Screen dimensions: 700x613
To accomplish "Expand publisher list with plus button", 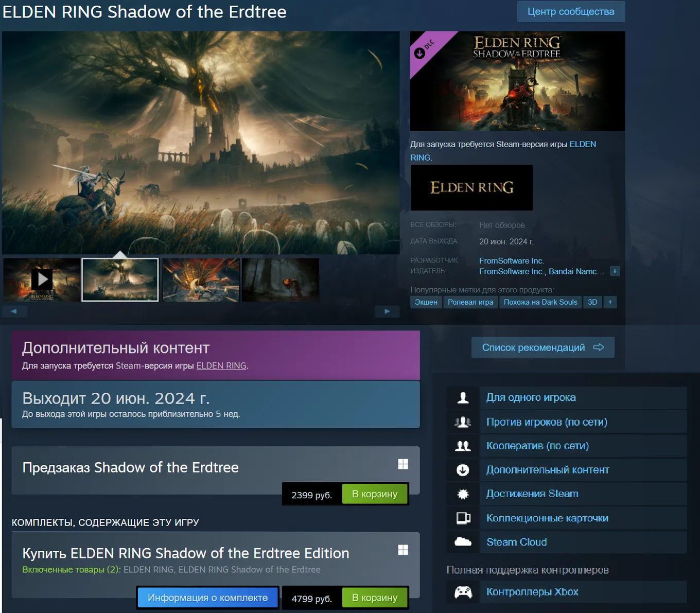I will point(615,271).
